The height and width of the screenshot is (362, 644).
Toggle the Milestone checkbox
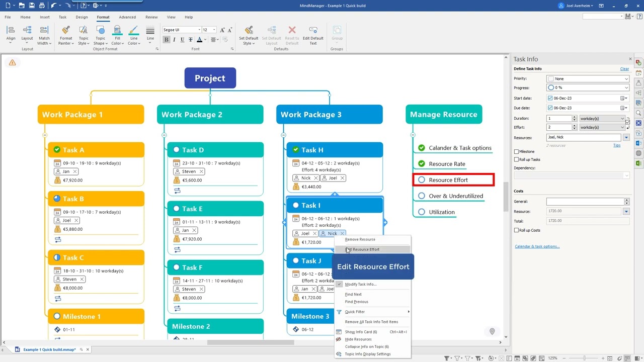[x=516, y=151]
